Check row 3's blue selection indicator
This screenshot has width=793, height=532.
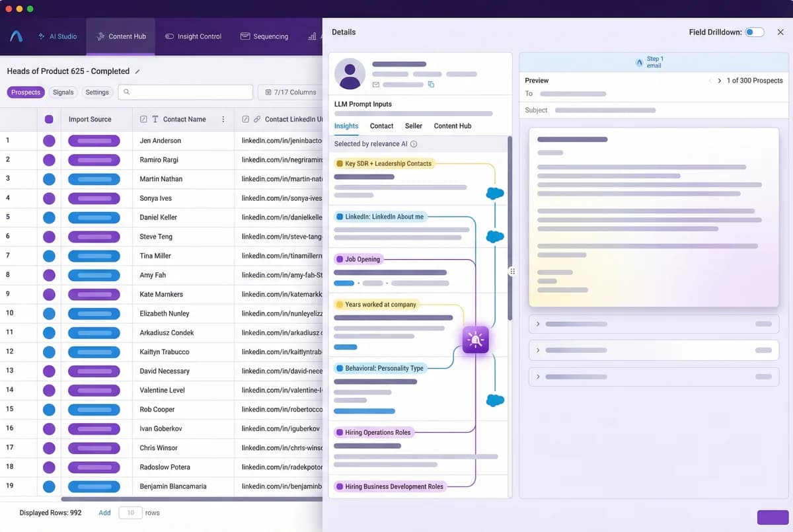click(49, 178)
